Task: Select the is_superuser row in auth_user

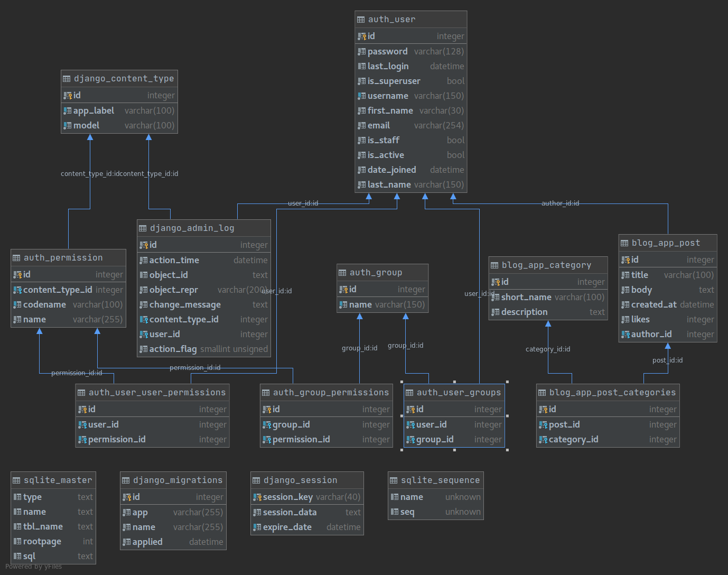Action: click(x=410, y=81)
